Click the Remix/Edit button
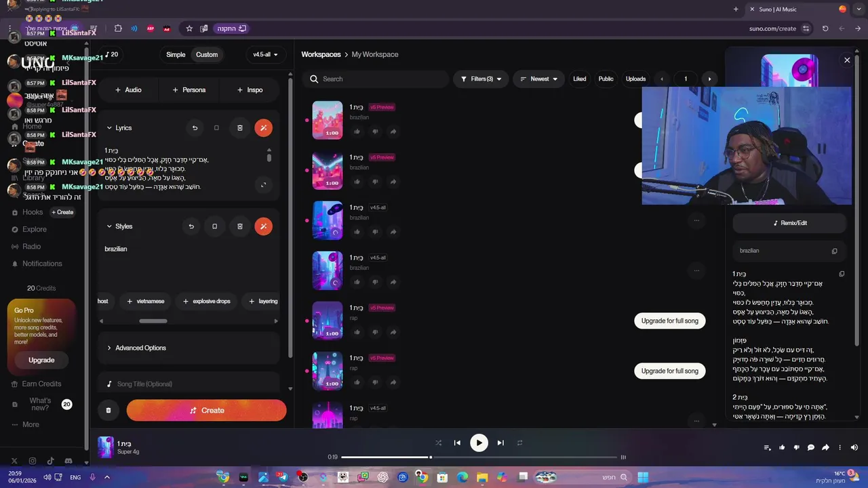Viewport: 868px width, 488px height. tap(790, 223)
